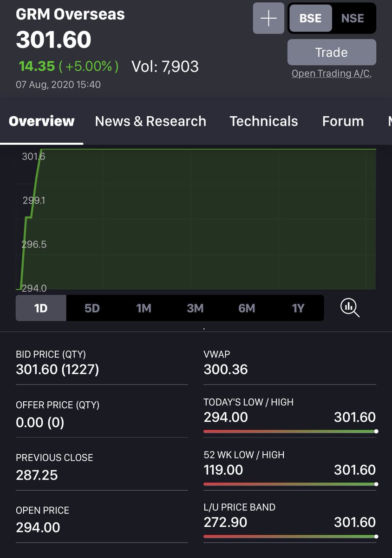
Task: Tap the lower price band 272.90 value
Action: (x=225, y=522)
